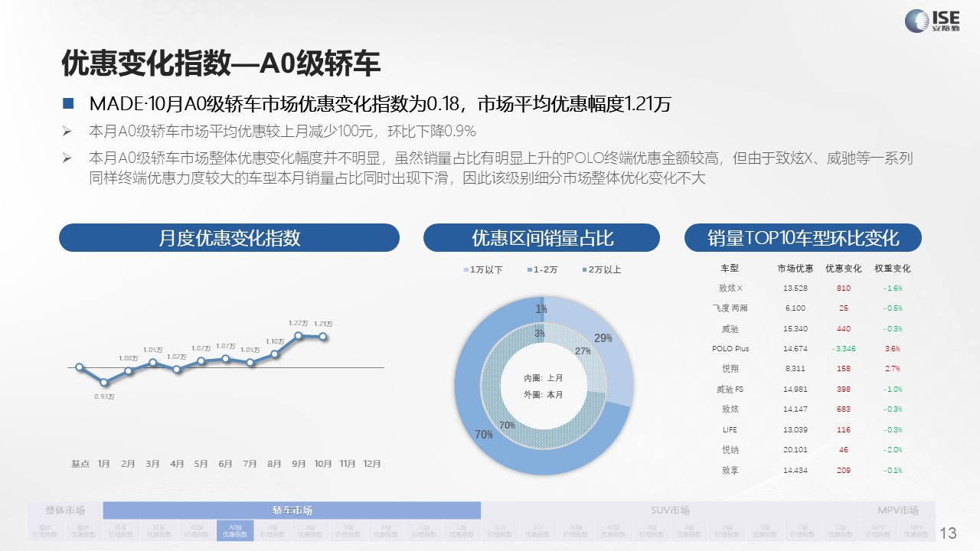Go to the 整体 价格指数 sub-tab

(x=46, y=531)
